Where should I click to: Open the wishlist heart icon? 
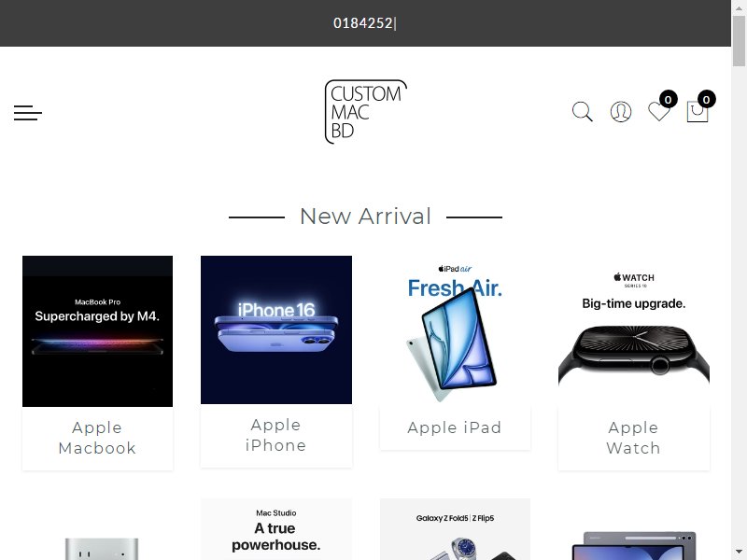click(x=659, y=112)
